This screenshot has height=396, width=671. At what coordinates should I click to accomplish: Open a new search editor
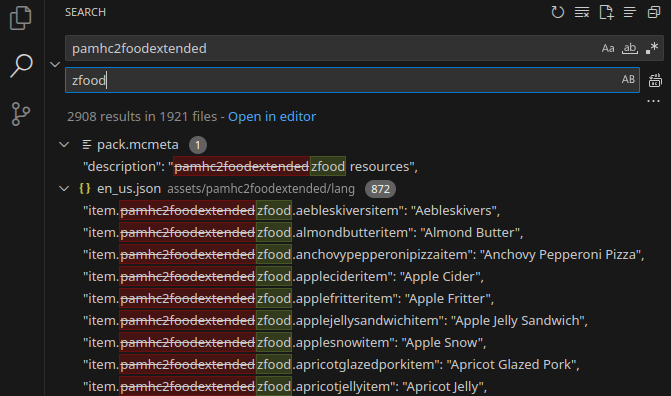click(606, 12)
